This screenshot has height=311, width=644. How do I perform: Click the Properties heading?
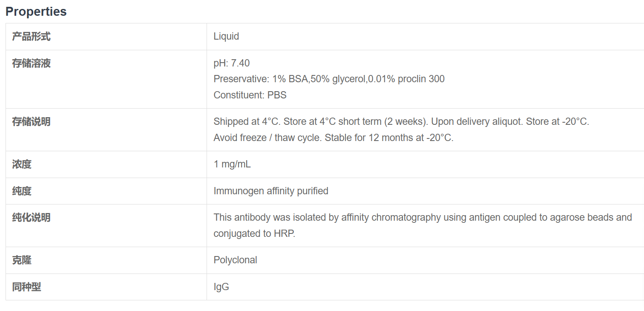36,12
